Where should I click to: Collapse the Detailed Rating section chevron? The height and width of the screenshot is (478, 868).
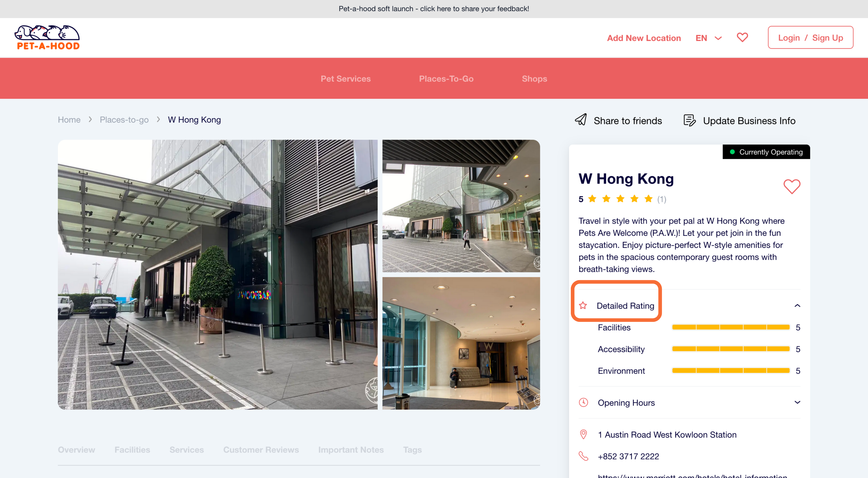coord(797,305)
